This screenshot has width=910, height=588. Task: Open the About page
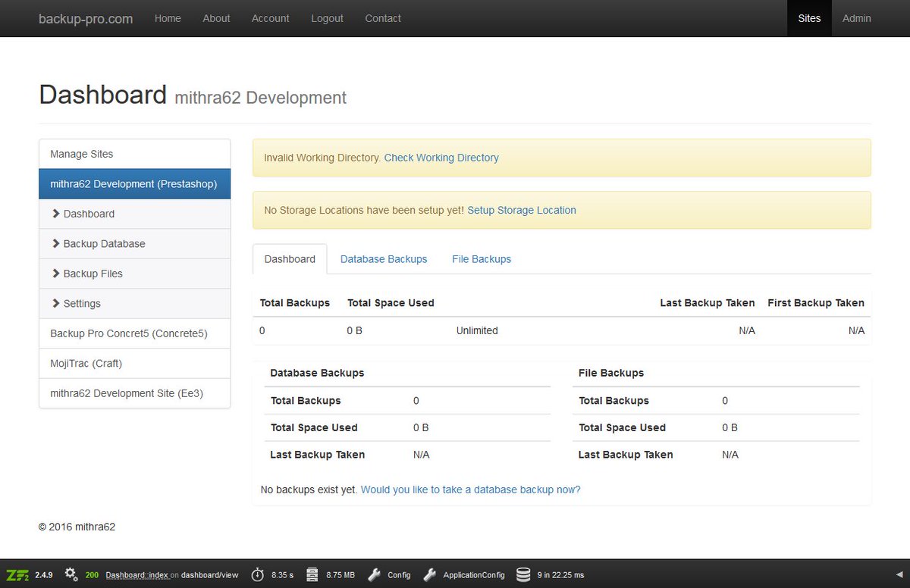point(216,18)
